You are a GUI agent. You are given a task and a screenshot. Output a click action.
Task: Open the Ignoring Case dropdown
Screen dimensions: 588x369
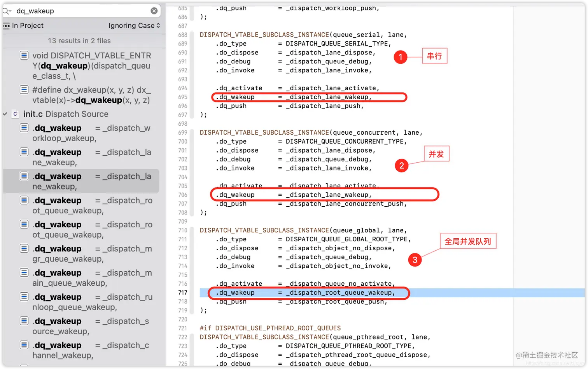pyautogui.click(x=134, y=26)
